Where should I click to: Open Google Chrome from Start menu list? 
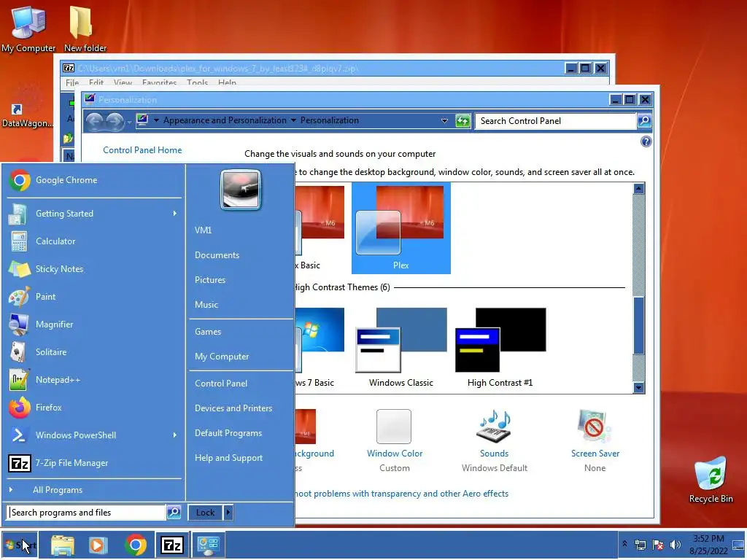point(93,181)
